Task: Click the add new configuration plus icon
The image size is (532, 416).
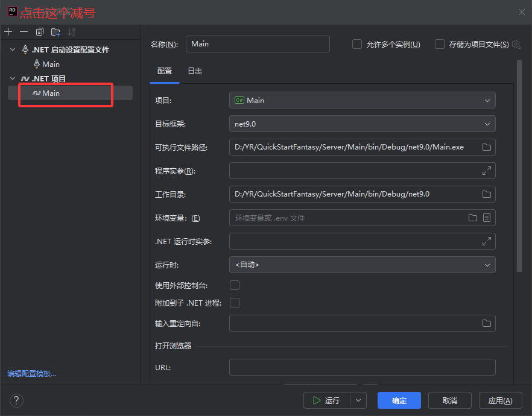Action: tap(8, 32)
